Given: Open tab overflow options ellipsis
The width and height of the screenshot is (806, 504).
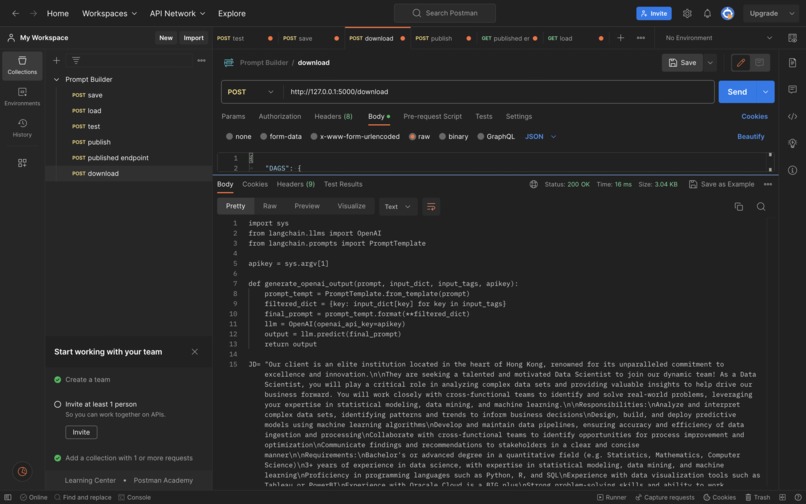Looking at the screenshot, I should point(640,38).
